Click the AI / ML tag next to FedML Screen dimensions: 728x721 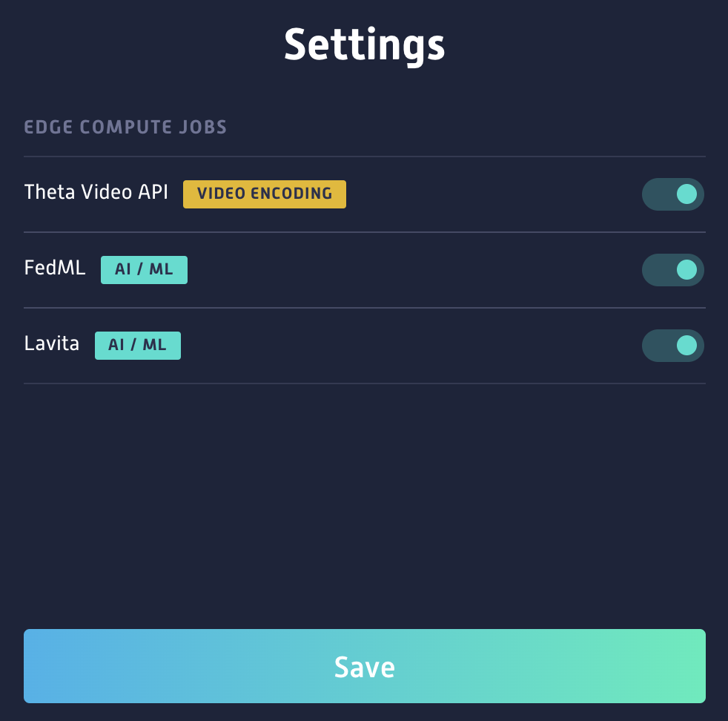[x=144, y=269]
